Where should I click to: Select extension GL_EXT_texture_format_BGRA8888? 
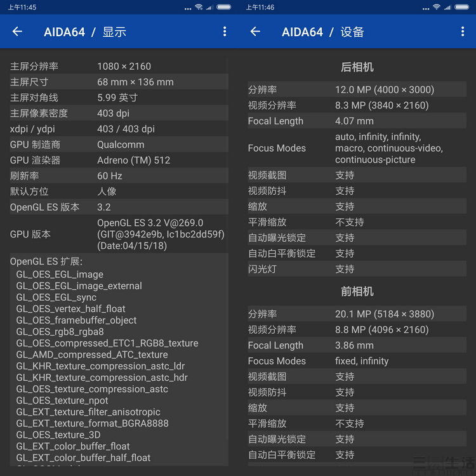point(92,423)
